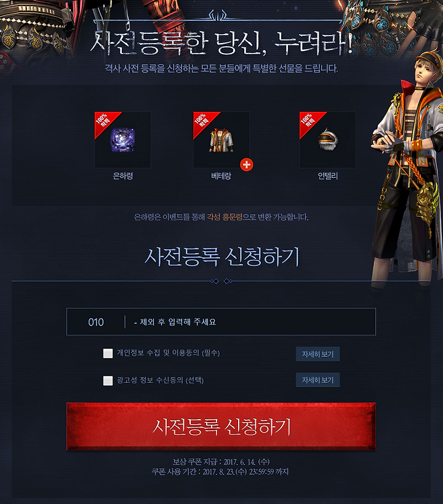The image size is (443, 504).
Task: Open the 010 phone prefix selector
Action: pyautogui.click(x=96, y=322)
